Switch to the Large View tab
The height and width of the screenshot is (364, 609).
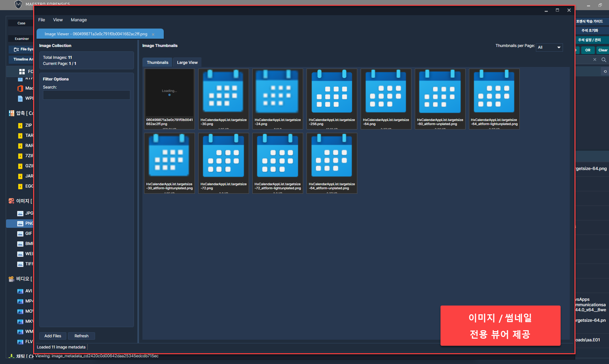click(187, 63)
